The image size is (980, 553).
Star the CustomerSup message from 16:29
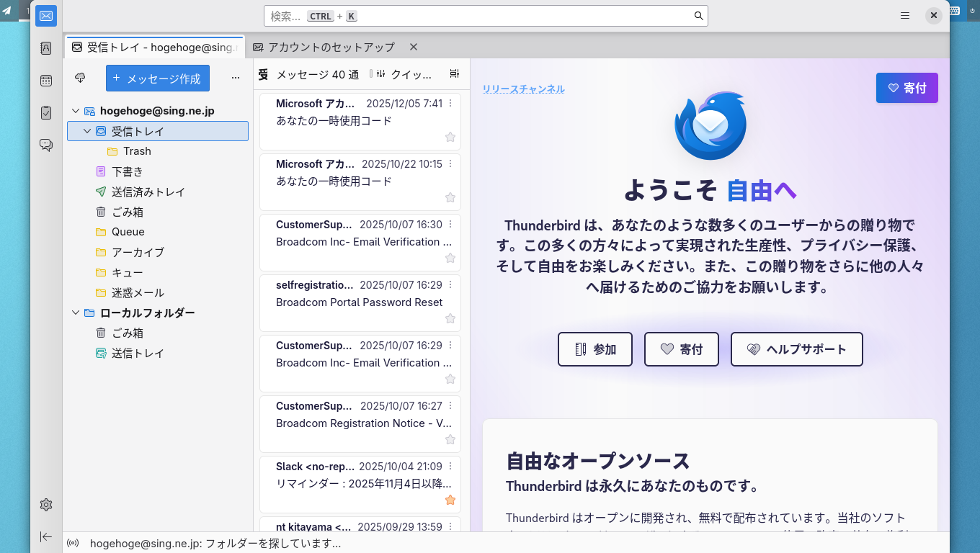tap(450, 379)
